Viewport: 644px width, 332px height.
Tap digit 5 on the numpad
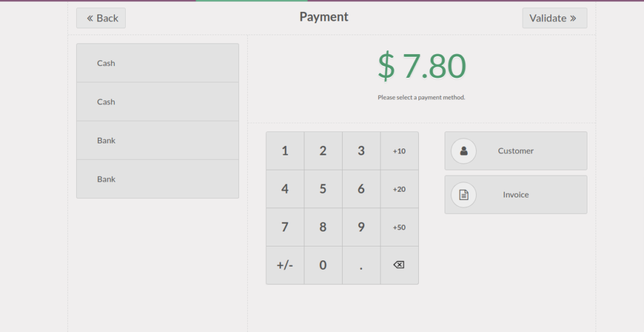(x=323, y=189)
